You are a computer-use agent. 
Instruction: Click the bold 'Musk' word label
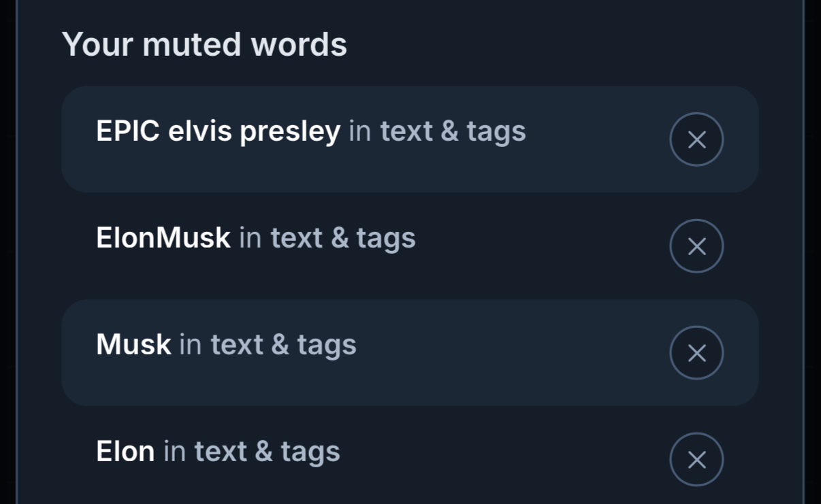click(x=133, y=345)
